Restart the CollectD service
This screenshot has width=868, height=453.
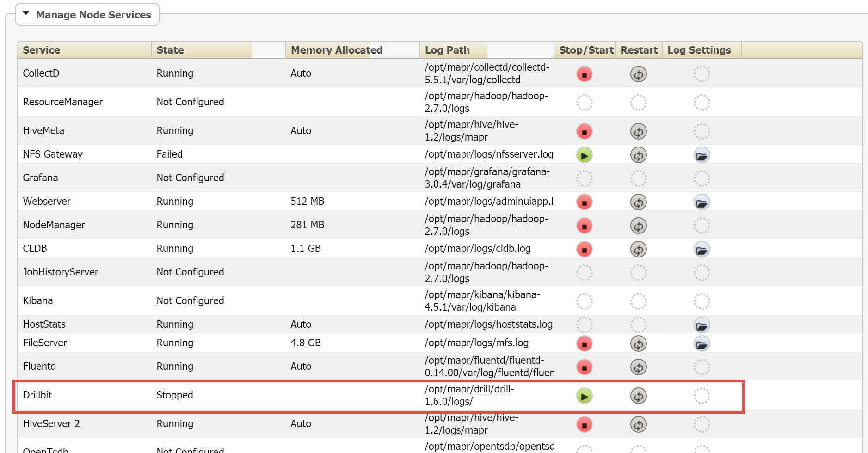[639, 74]
